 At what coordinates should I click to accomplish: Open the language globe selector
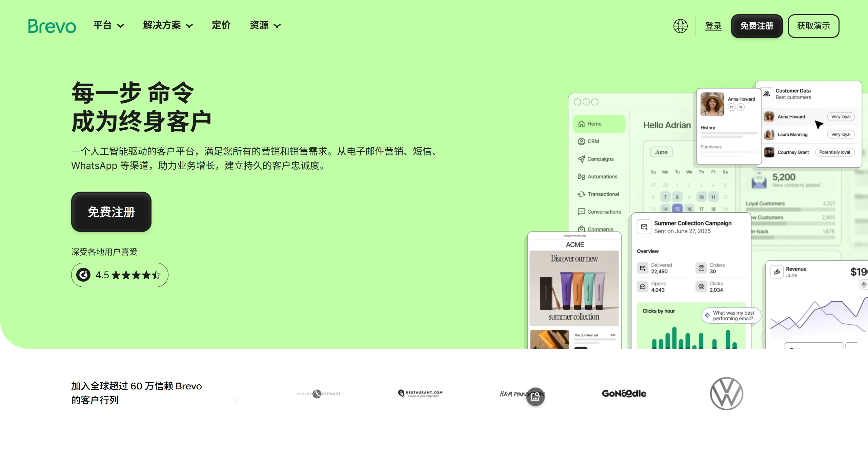pyautogui.click(x=680, y=26)
